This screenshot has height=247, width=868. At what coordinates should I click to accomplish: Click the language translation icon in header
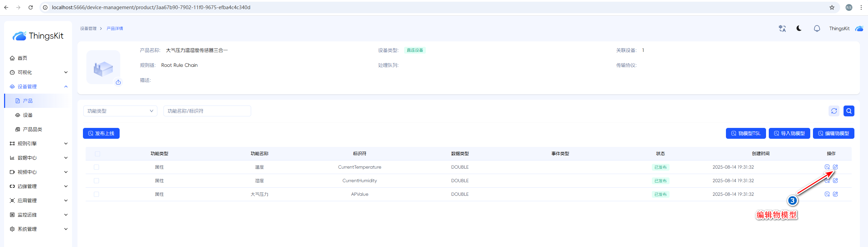click(782, 28)
